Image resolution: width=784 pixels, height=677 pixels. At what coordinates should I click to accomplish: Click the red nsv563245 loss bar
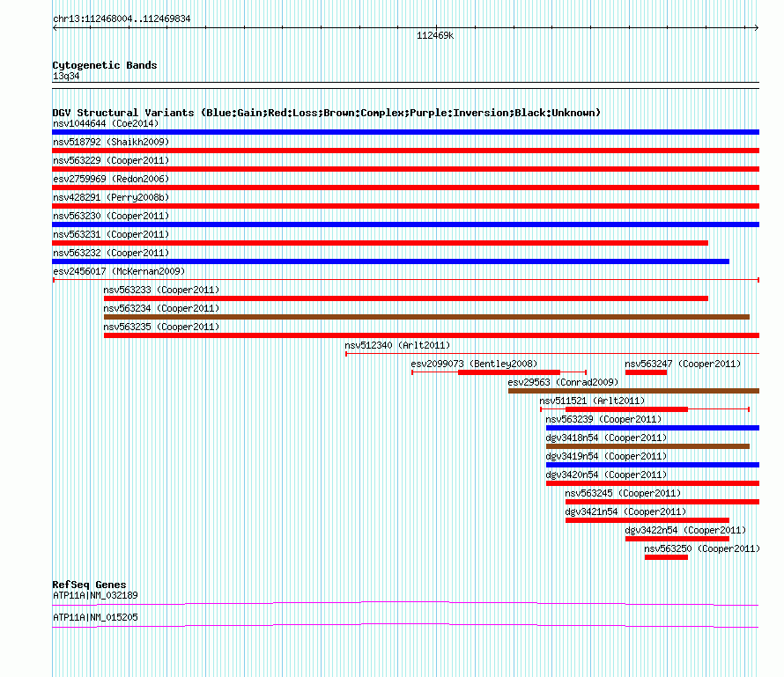(x=662, y=502)
